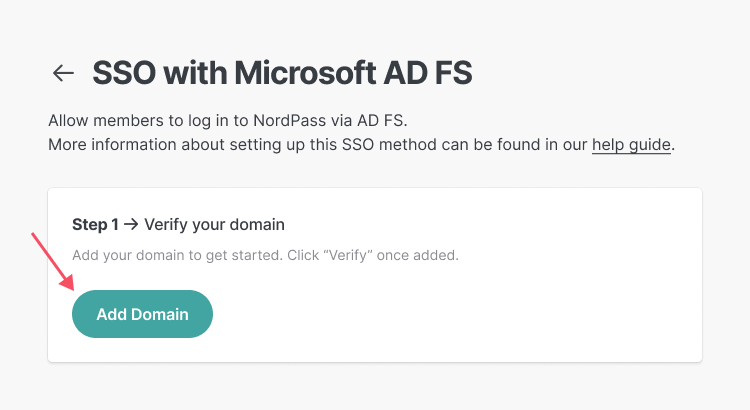The width and height of the screenshot is (750, 410).
Task: Click the gray Add your domain hint text
Action: pos(265,255)
